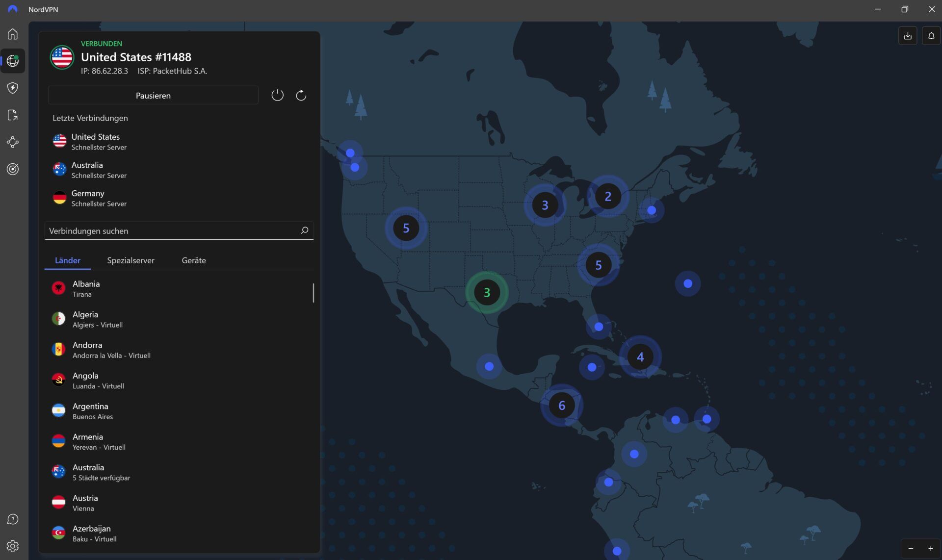Select Angola Luanda - Virtuell
942x560 pixels.
[178, 381]
